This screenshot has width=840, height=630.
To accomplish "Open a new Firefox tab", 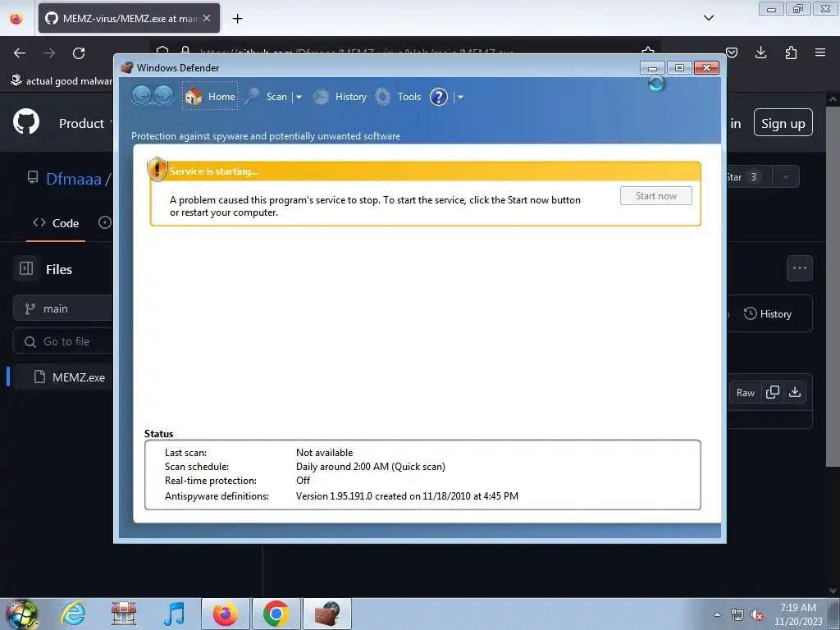I will (237, 19).
